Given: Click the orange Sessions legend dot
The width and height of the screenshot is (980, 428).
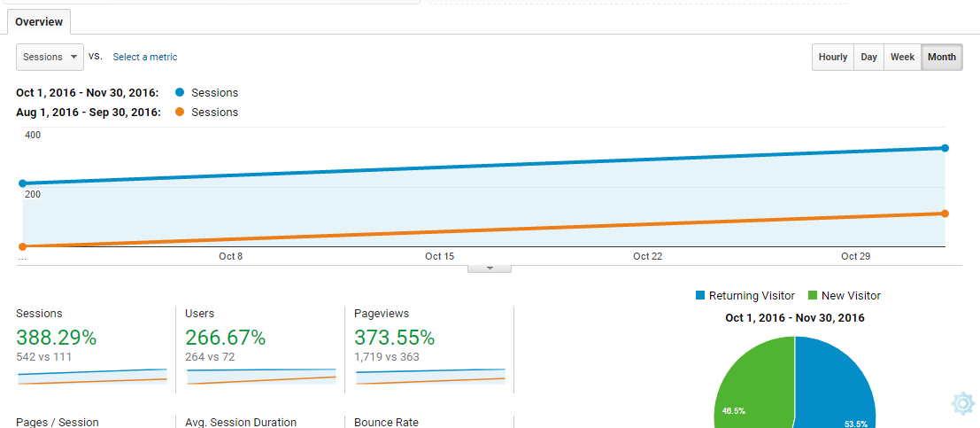Looking at the screenshot, I should 180,112.
